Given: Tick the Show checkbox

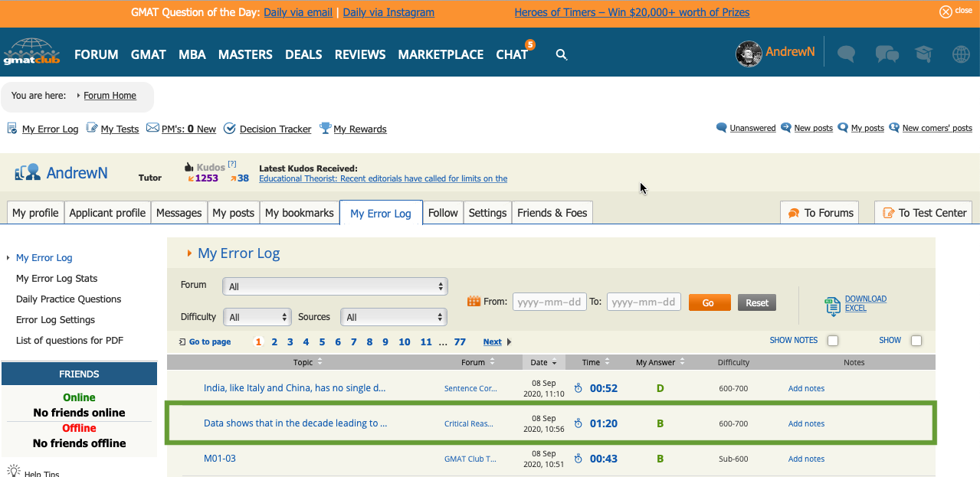Looking at the screenshot, I should pos(916,341).
